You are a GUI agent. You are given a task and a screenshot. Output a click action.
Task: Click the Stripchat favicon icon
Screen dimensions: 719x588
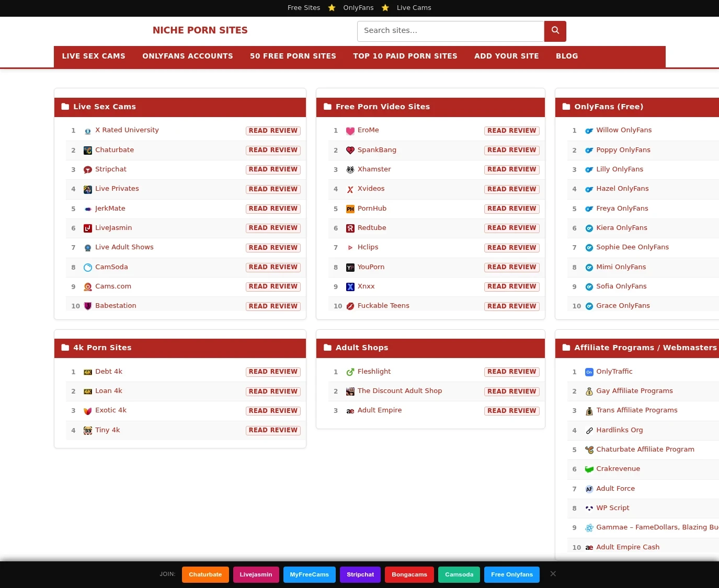click(x=88, y=170)
